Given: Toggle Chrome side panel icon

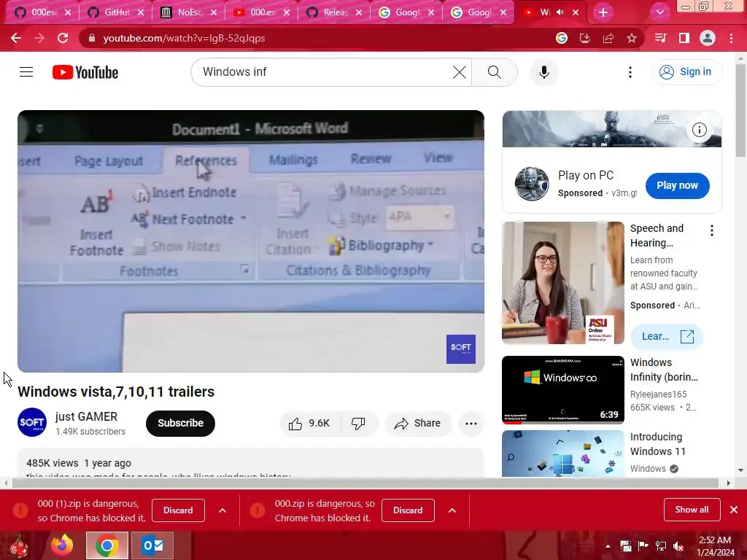Looking at the screenshot, I should click(684, 38).
